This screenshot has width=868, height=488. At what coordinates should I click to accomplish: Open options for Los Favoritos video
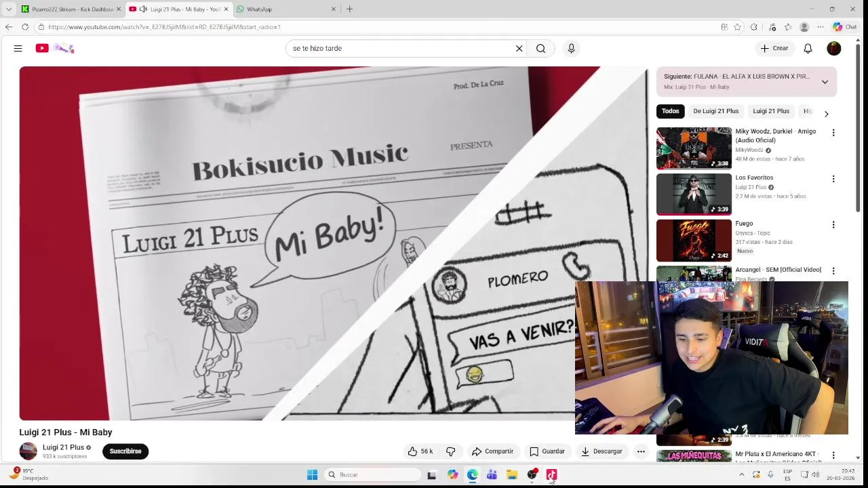[833, 179]
